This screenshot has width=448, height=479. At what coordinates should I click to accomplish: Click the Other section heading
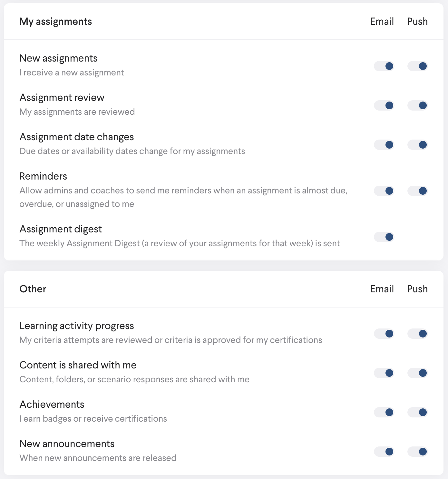pos(33,289)
